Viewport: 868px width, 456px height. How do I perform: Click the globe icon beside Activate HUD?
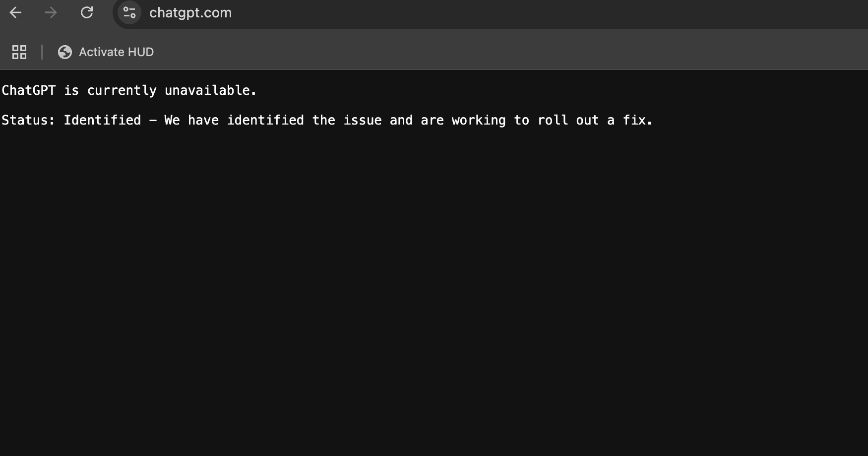click(65, 52)
